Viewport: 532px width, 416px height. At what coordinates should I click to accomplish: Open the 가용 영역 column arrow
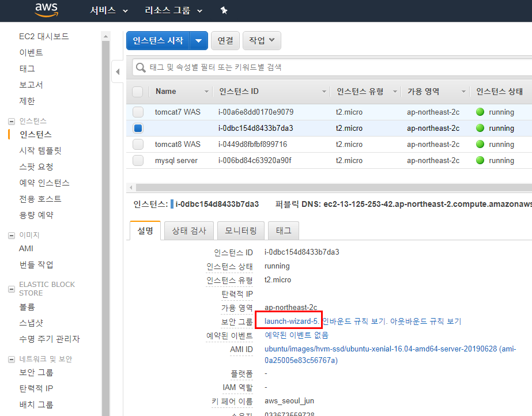[463, 92]
